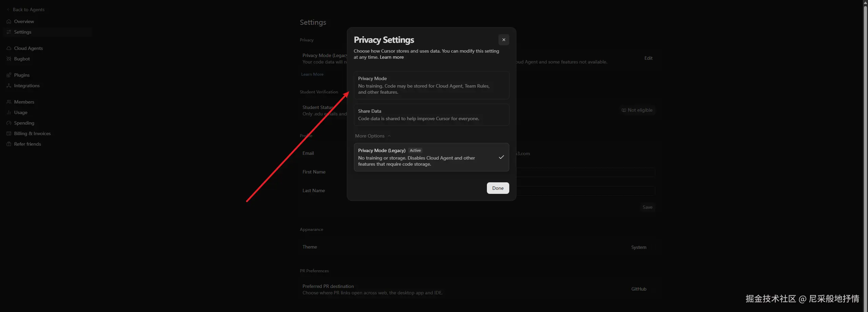
Task: Open the Settings item in the sidebar
Action: pyautogui.click(x=47, y=32)
